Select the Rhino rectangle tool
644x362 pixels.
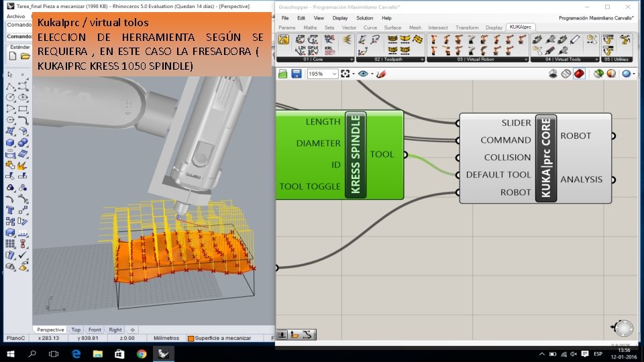click(x=23, y=109)
